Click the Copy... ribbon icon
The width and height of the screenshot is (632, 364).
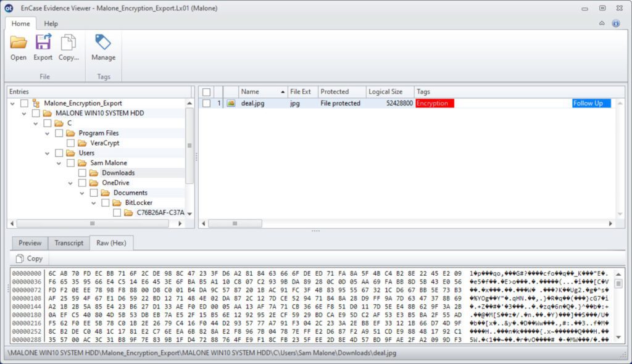[68, 43]
